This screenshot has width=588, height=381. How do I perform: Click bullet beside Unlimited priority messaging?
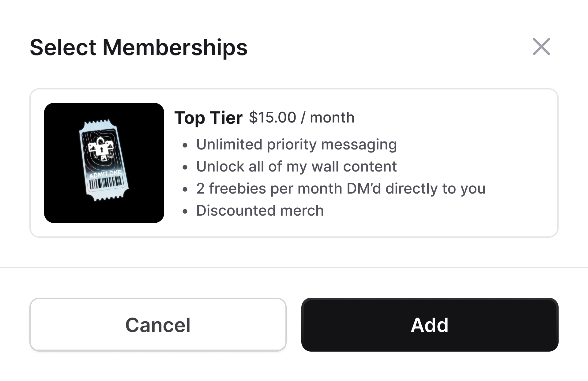[185, 145]
